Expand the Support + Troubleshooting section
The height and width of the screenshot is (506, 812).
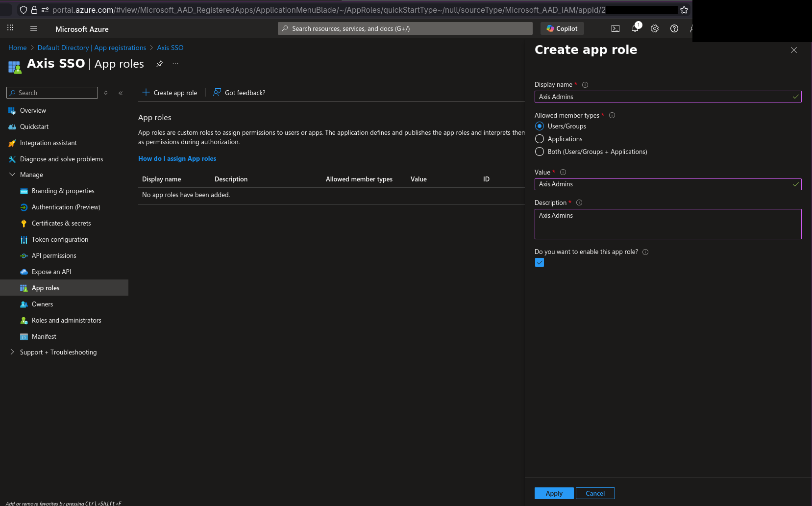[11, 352]
